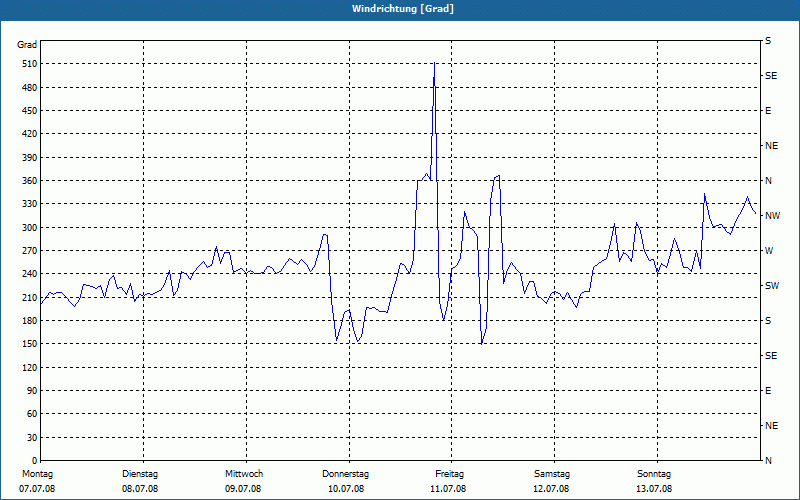Select the W compass label
The height and width of the screenshot is (500, 800).
click(769, 251)
